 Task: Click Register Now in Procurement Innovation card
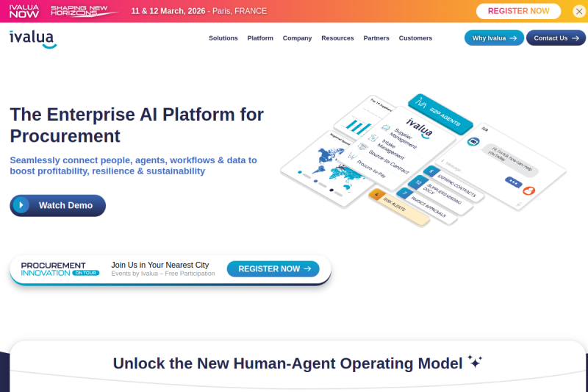pos(273,269)
